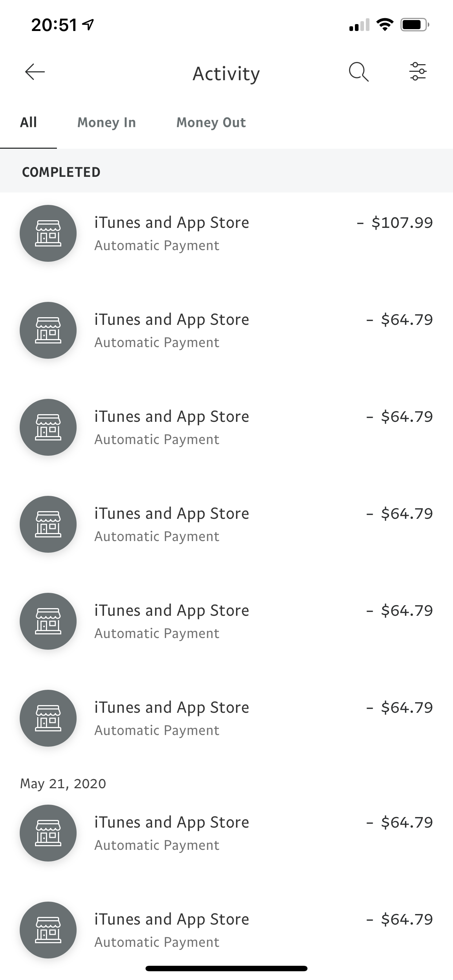
Task: Tap the iTunes and App Store title for the $107.99 payment
Action: (172, 222)
